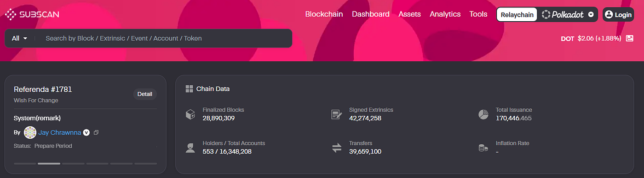Click the Finalized Blocks cube icon
Viewport: 644px width, 178px height.
(190, 114)
